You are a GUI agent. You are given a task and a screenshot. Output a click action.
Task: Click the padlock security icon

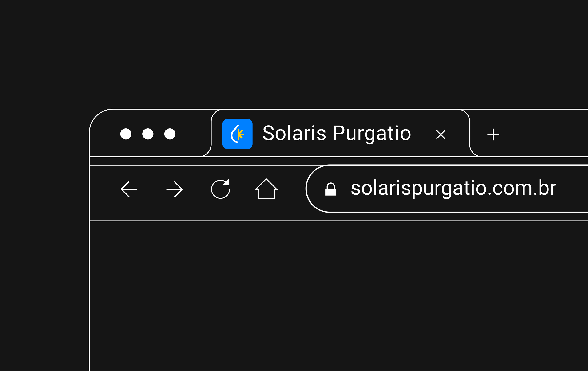click(x=331, y=189)
